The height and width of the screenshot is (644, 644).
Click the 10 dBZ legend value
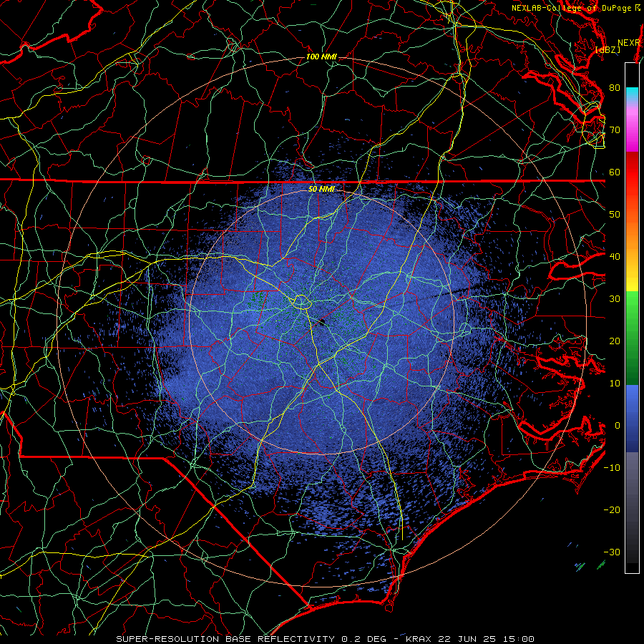coord(615,384)
